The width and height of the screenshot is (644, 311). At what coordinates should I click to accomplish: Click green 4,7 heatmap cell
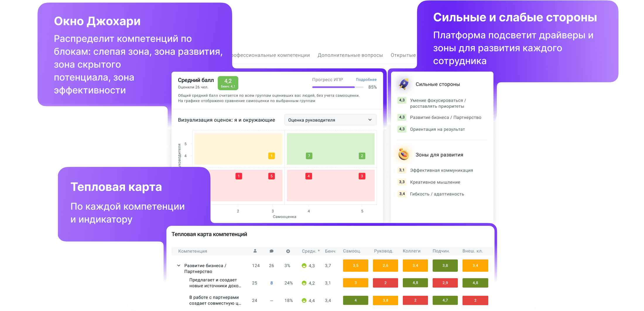445,300
